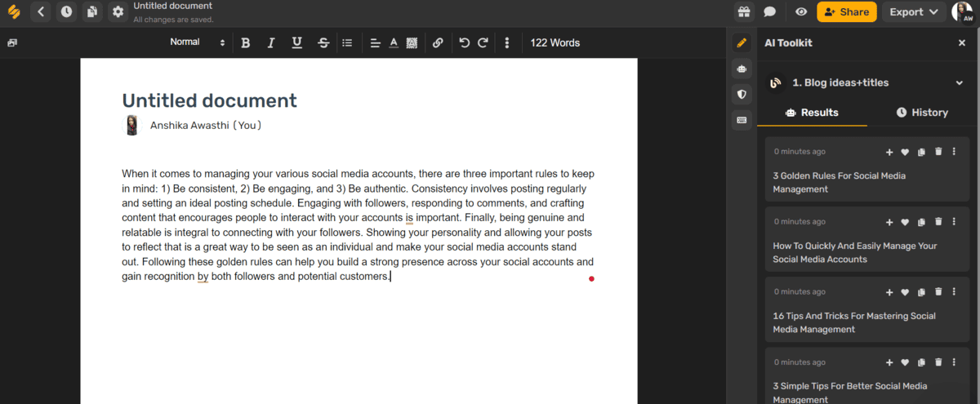Apply strikethrough formatting

[x=323, y=43]
